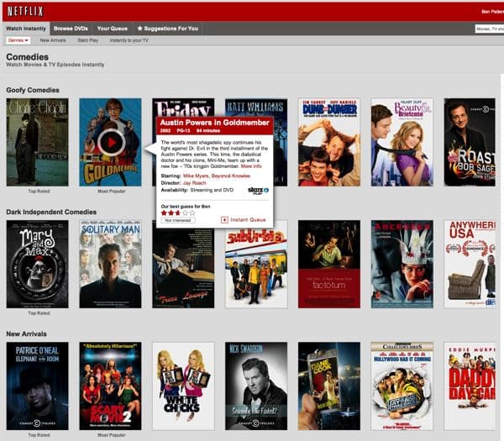Image resolution: width=504 pixels, height=441 pixels.
Task: Open the Browse DVDs tab
Action: pos(71,29)
